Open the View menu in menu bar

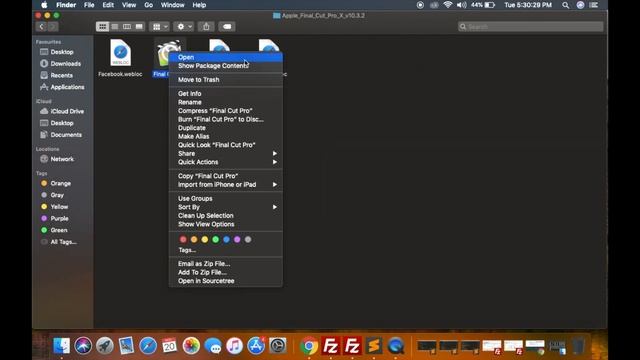(129, 5)
